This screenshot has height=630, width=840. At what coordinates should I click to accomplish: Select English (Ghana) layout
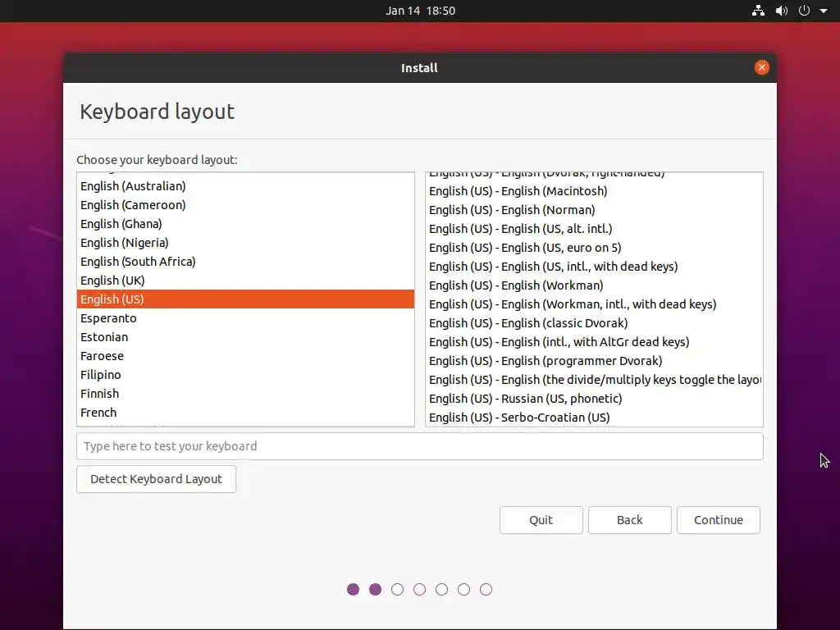[245, 224]
